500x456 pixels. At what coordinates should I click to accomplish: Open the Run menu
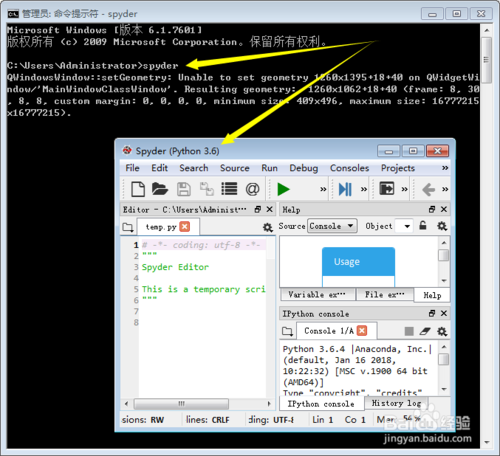tap(269, 168)
